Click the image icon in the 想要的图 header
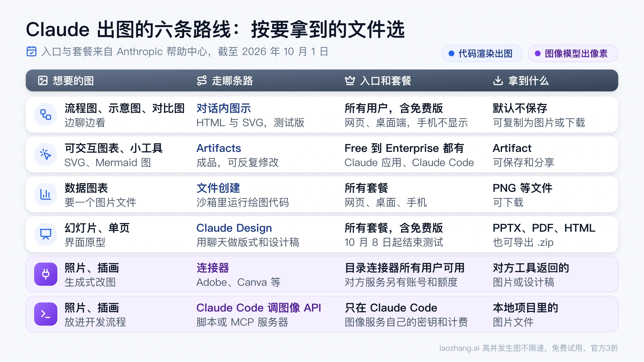The height and width of the screenshot is (362, 644). pos(43,80)
